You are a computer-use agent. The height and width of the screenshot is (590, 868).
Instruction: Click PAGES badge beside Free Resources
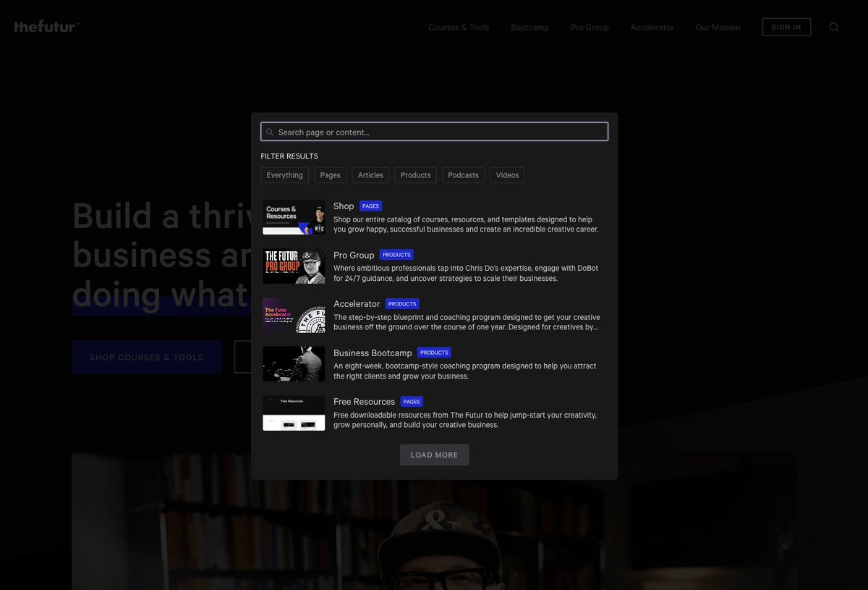412,402
